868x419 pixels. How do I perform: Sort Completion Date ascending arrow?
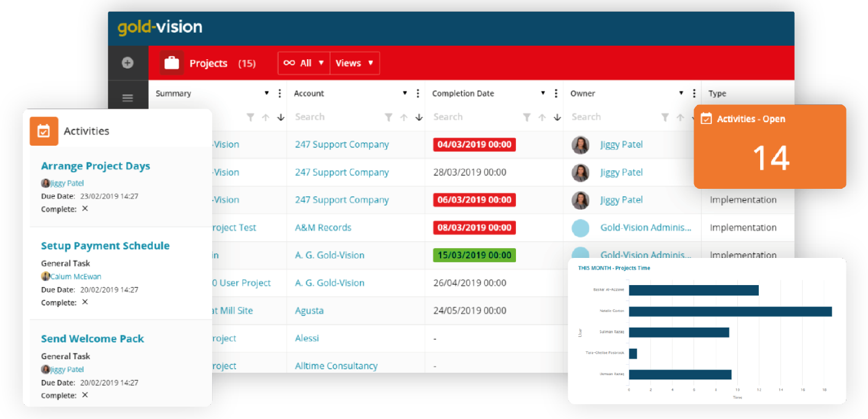tap(542, 117)
